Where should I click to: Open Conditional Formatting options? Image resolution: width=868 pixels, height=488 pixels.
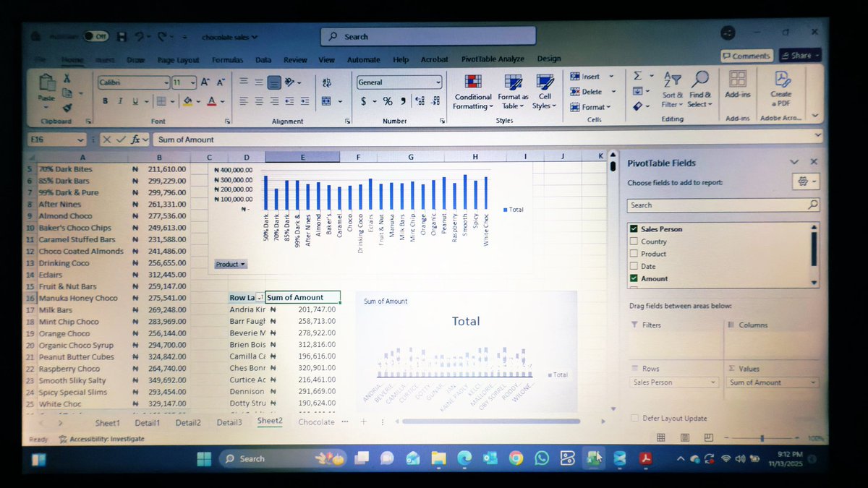click(472, 93)
